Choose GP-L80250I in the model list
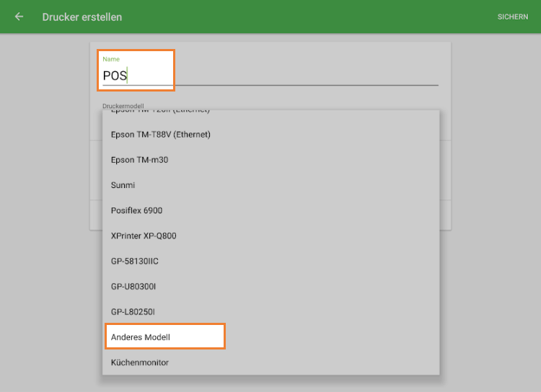 (x=133, y=312)
